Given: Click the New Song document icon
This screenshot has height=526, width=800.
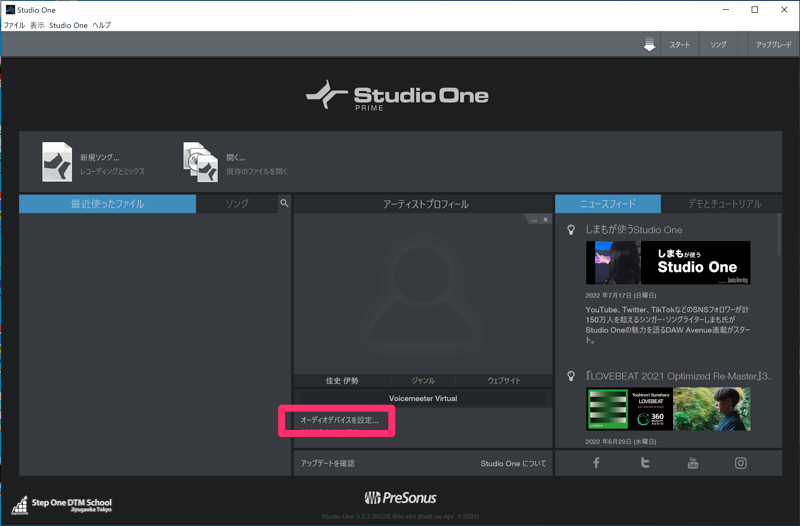Looking at the screenshot, I should pos(57,162).
